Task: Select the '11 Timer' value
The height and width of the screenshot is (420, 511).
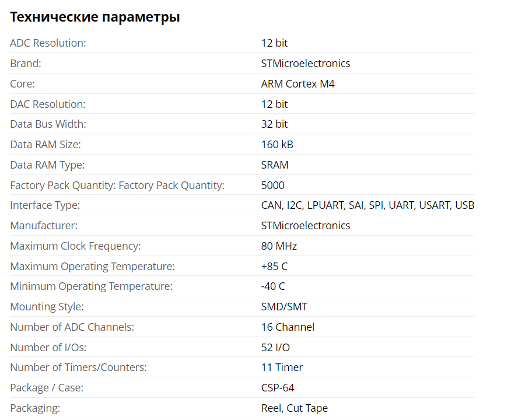Action: (x=282, y=367)
